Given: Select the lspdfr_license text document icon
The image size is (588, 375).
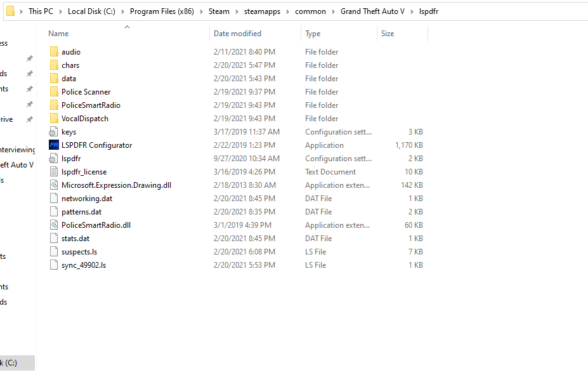Looking at the screenshot, I should click(54, 172).
